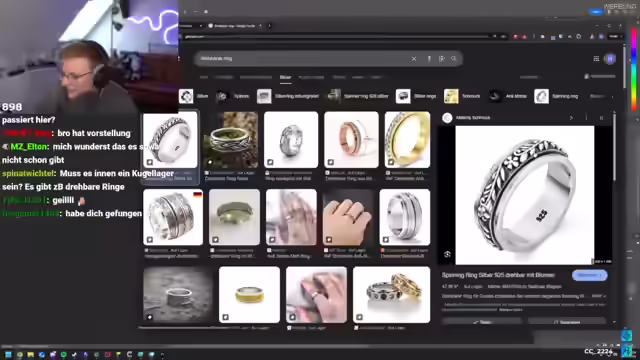Close the active browser tab
The width and height of the screenshot is (640, 360).
tap(260, 26)
